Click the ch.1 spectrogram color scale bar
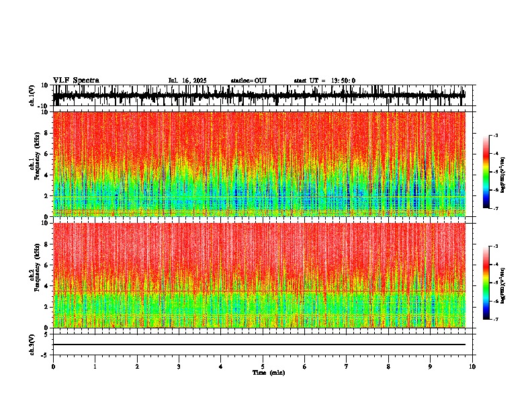 (486, 172)
